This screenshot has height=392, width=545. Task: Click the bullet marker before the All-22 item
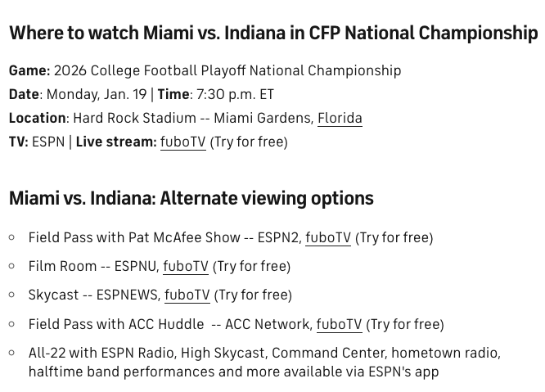tap(12, 353)
